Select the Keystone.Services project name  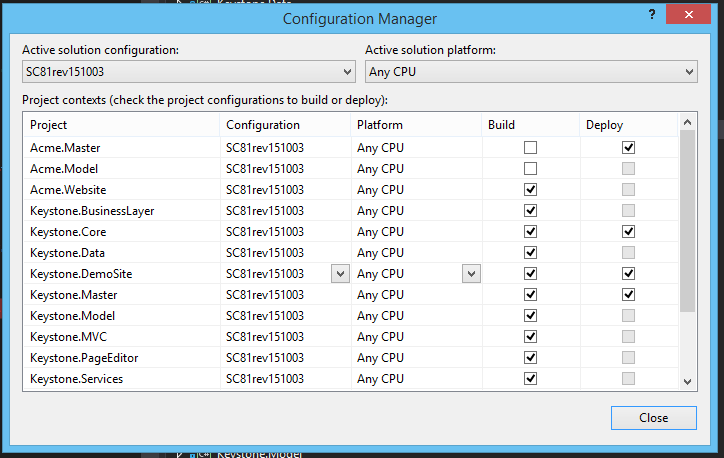pos(76,379)
